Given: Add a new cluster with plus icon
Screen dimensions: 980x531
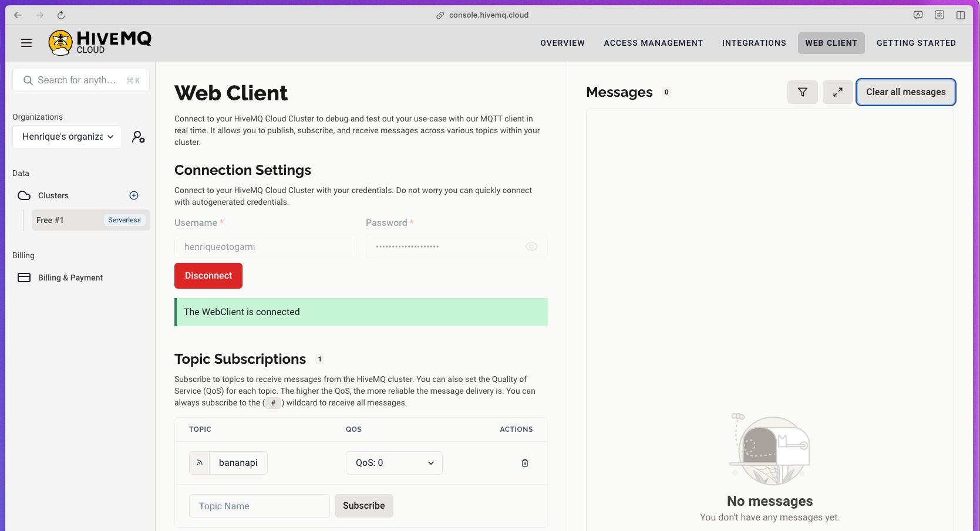Looking at the screenshot, I should click(x=134, y=195).
